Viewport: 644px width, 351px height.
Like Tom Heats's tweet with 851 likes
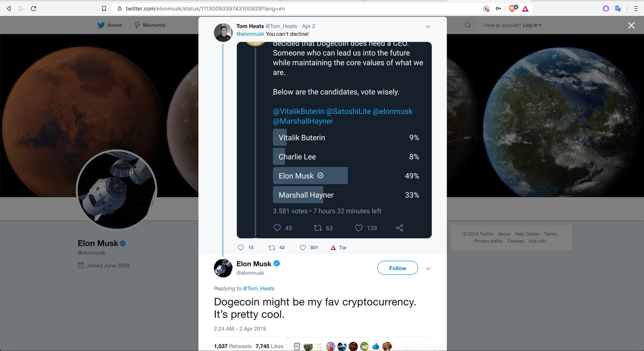tap(303, 247)
